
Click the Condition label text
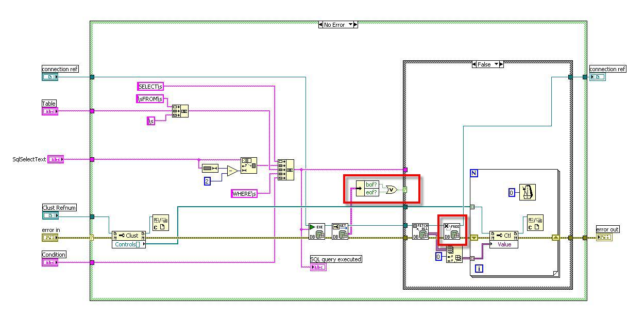[54, 255]
